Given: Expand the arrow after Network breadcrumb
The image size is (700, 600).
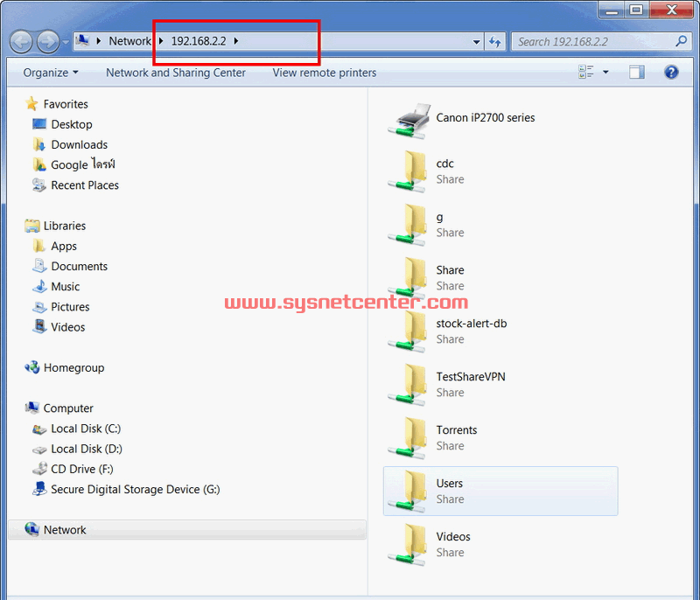Looking at the screenshot, I should click(x=161, y=41).
